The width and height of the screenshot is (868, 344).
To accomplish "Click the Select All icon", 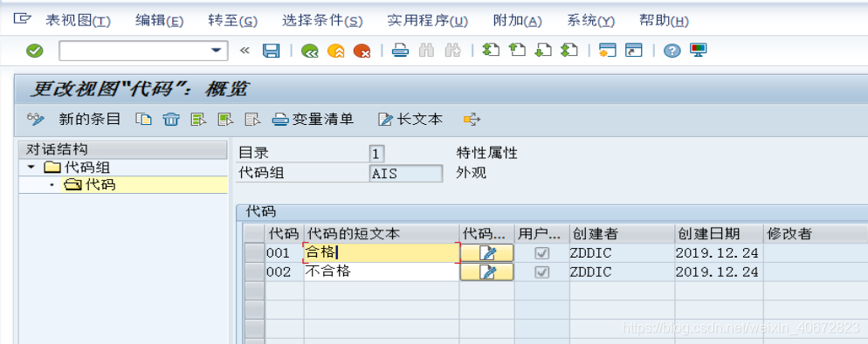I will click(198, 119).
